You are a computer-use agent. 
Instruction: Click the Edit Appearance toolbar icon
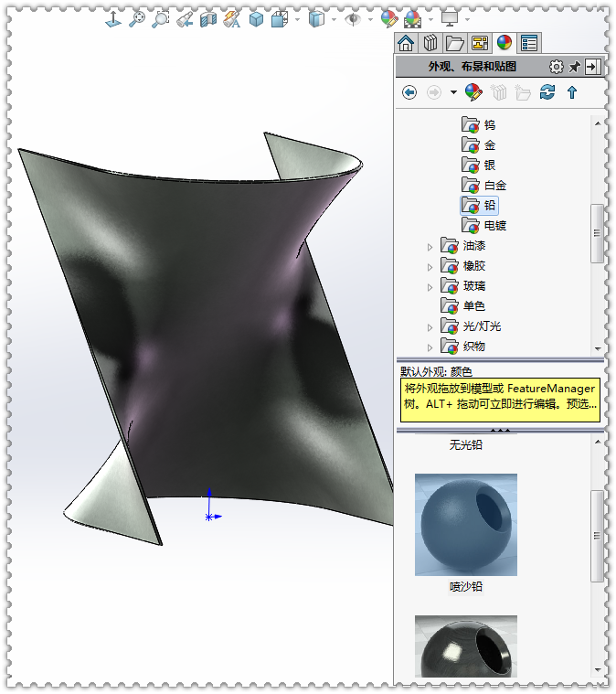pyautogui.click(x=389, y=18)
